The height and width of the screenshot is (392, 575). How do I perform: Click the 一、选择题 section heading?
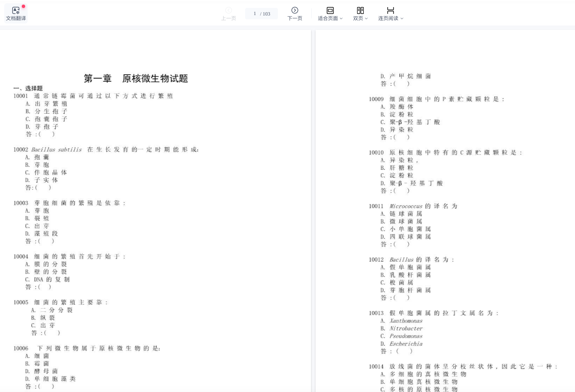[28, 88]
